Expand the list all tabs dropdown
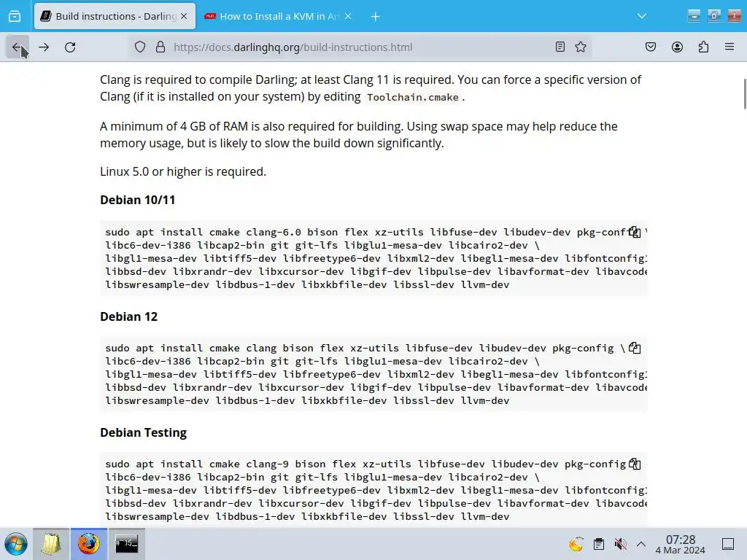This screenshot has width=747, height=560. click(x=642, y=16)
